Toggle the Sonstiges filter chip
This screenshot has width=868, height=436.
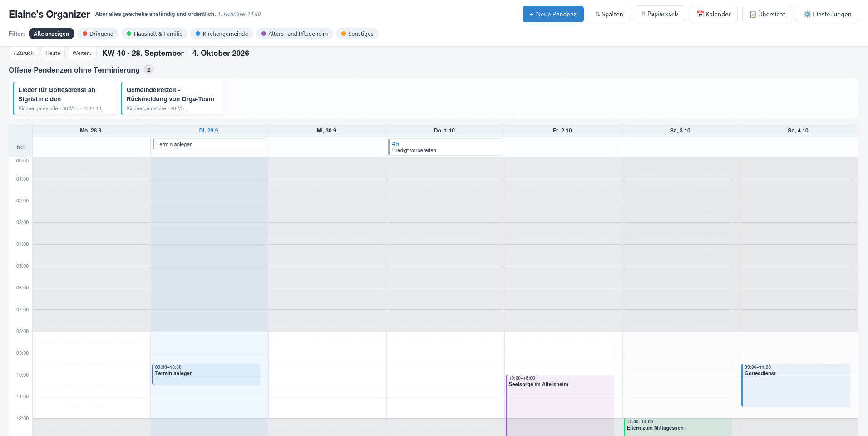(357, 34)
